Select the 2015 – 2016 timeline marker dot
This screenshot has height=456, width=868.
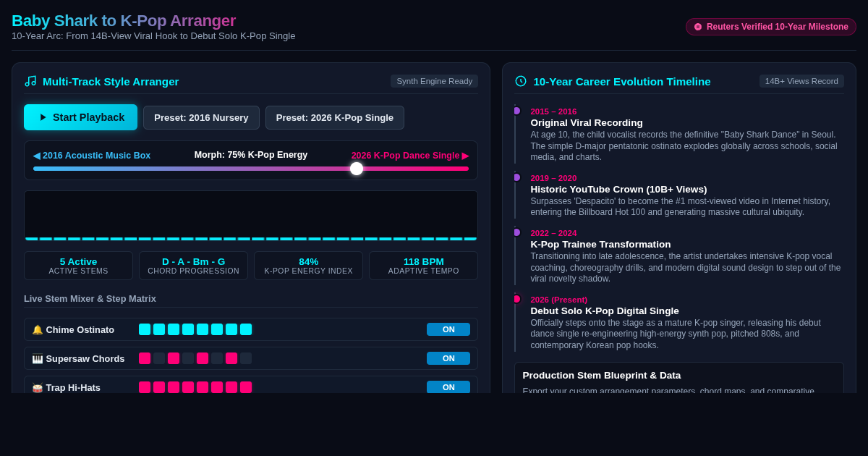pyautogui.click(x=516, y=111)
